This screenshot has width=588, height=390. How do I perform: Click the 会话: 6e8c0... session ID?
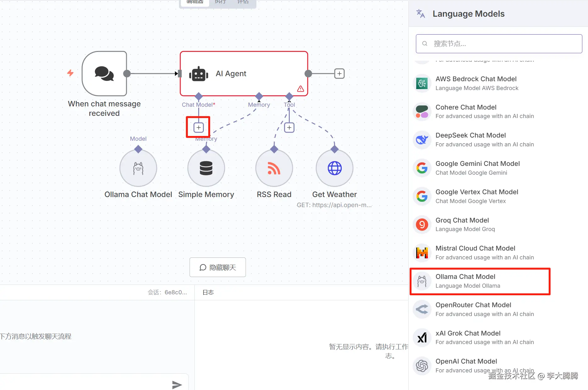[x=167, y=292]
